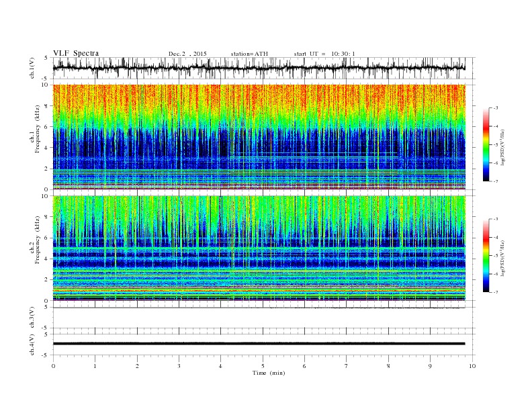This screenshot has width=532, height=411.
Task: Click the ch.1 voltage waveform trace
Action: tap(259, 68)
